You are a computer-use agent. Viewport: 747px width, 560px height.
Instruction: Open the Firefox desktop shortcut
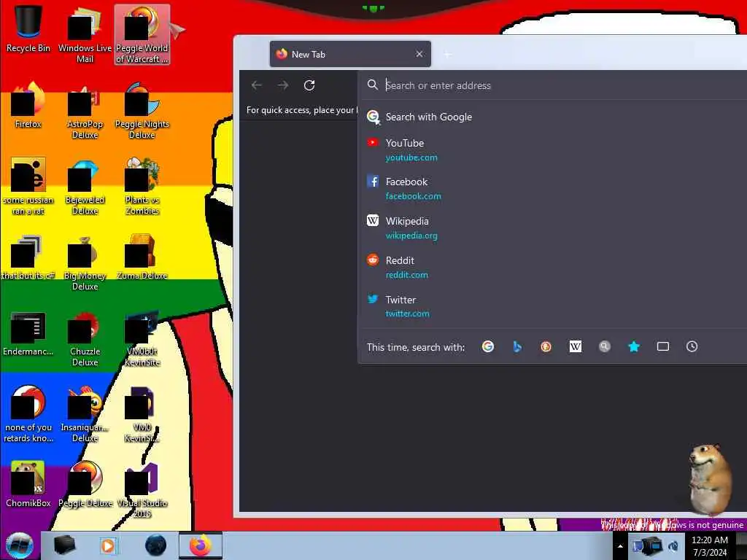pos(28,105)
